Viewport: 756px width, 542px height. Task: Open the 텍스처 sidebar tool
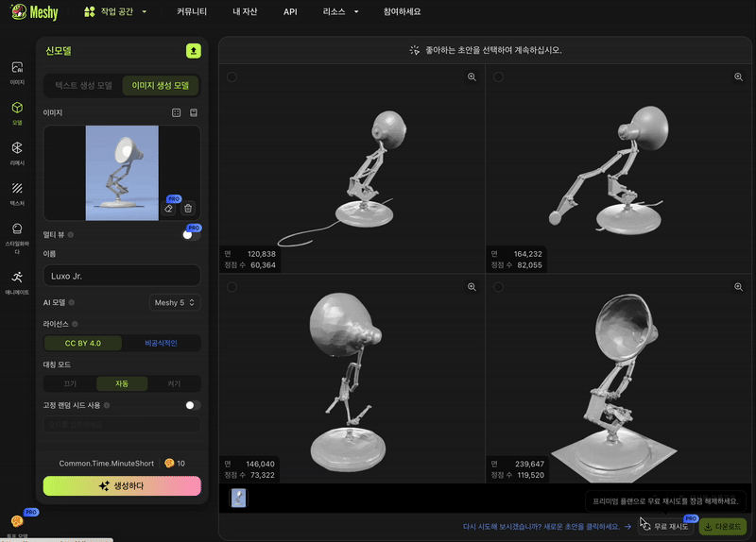coord(17,194)
